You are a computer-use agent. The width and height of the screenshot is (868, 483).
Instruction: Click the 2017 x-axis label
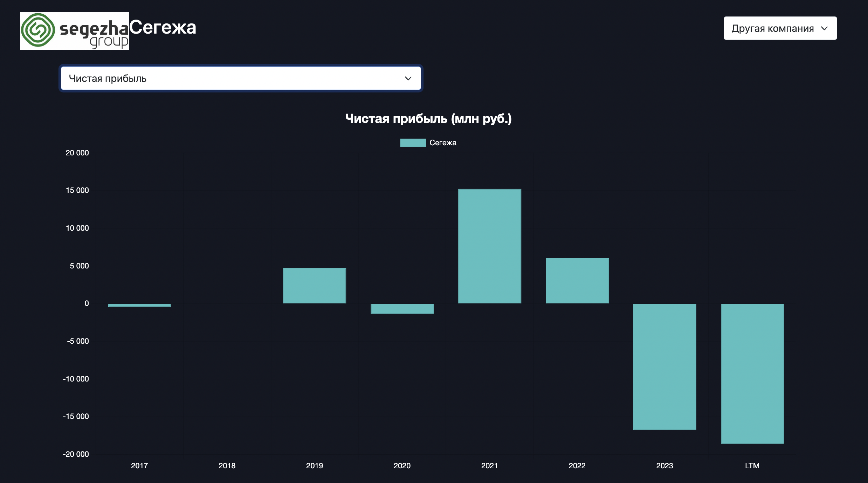point(139,466)
